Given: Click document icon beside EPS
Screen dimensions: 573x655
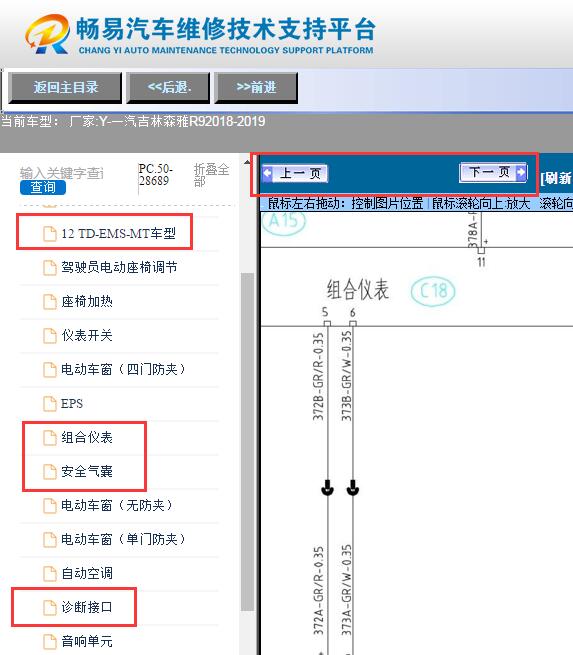Looking at the screenshot, I should [50, 404].
